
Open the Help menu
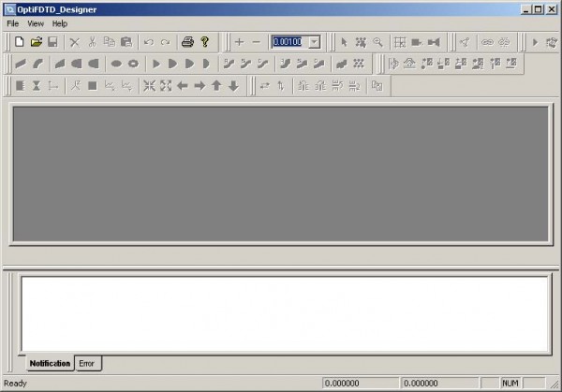(60, 23)
